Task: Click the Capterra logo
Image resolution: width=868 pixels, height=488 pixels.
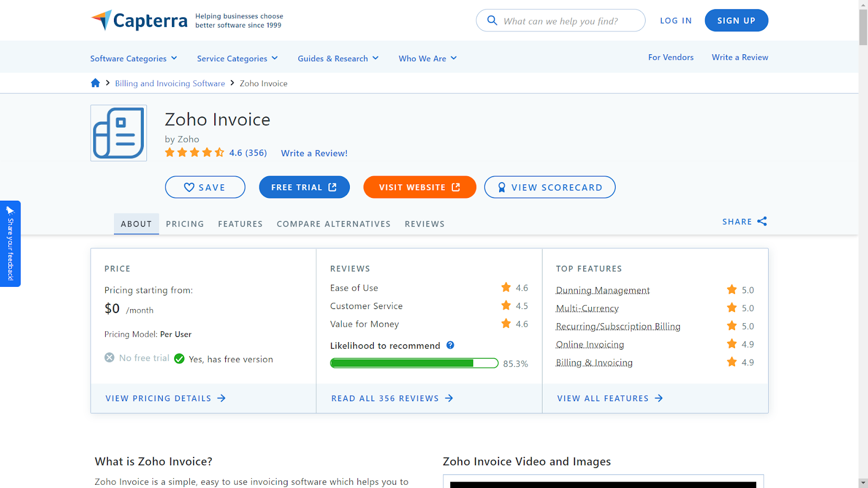Action: (139, 21)
